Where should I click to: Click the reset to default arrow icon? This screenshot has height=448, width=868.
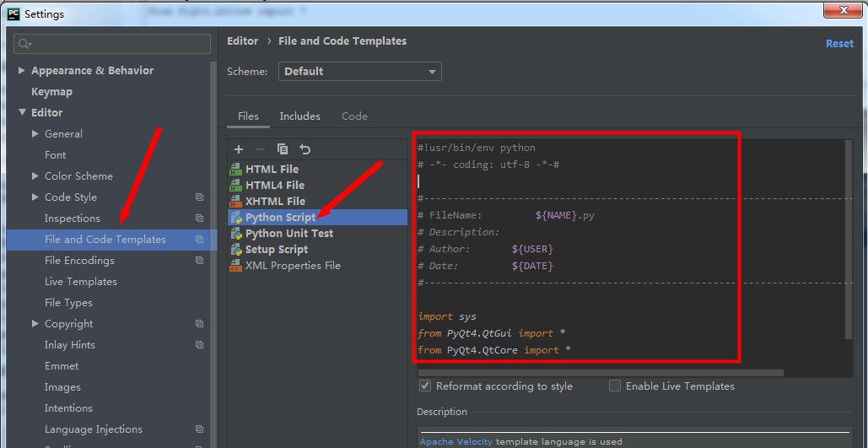click(x=305, y=149)
